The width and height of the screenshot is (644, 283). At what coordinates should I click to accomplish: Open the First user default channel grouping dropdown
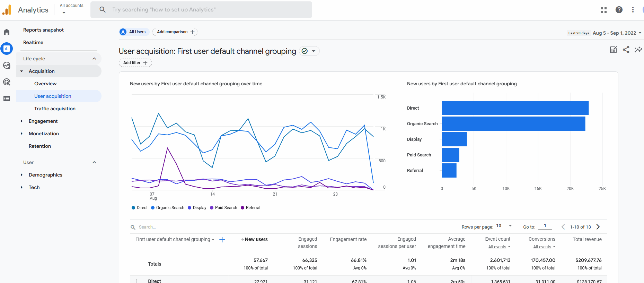175,239
